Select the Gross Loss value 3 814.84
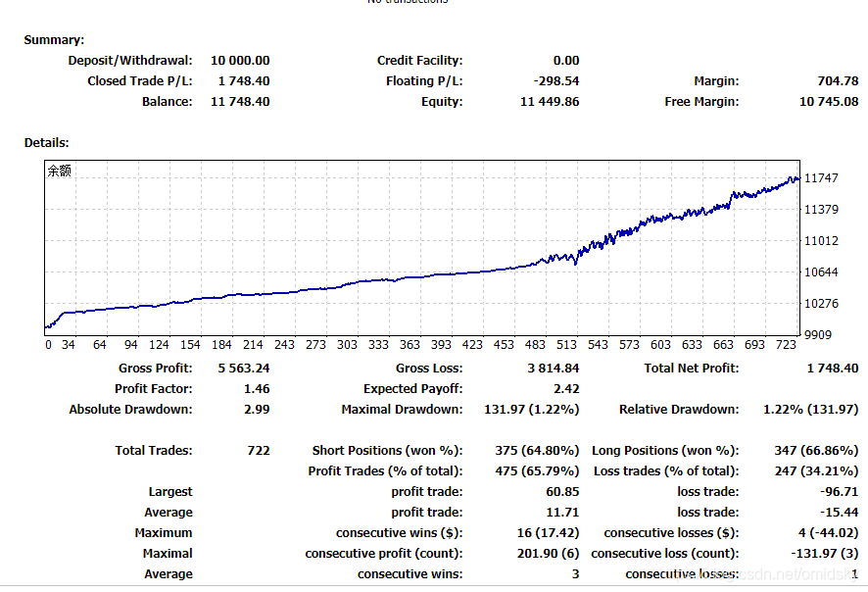868x592 pixels. tap(554, 369)
